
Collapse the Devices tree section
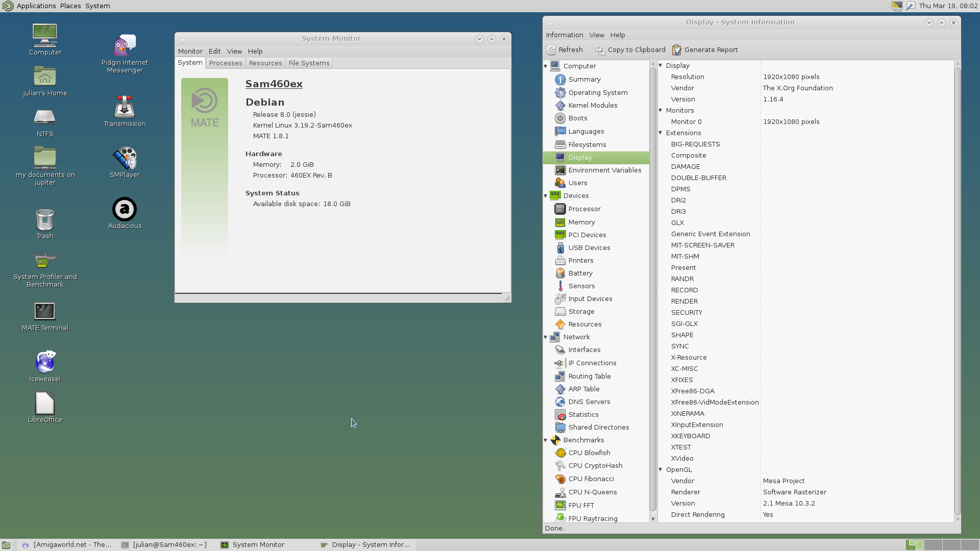pyautogui.click(x=546, y=196)
